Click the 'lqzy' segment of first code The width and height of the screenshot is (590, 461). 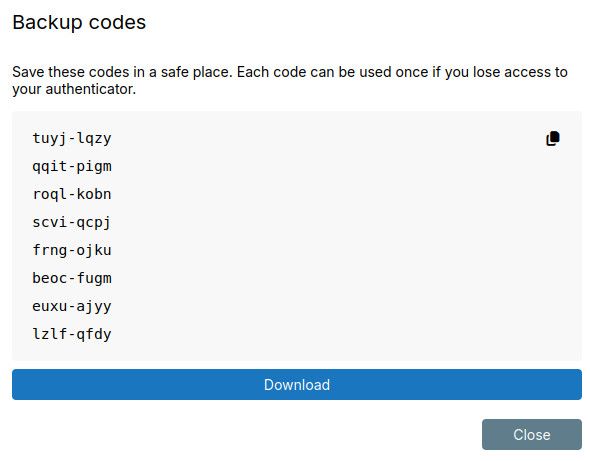point(94,138)
